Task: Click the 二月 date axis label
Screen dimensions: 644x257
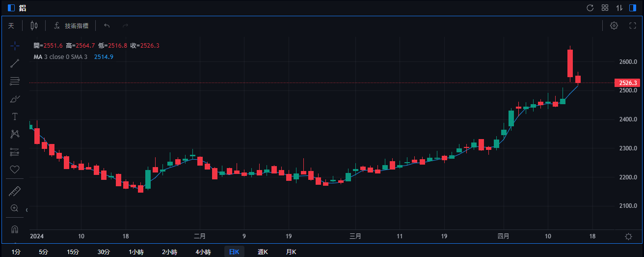Action: point(200,236)
